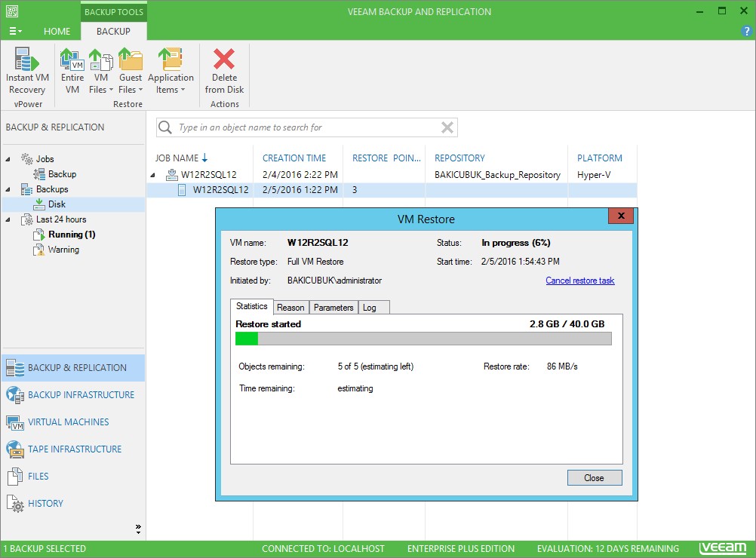Click the Backup Infrastructure globe icon
Viewport: 756px width, 558px height.
[x=15, y=395]
